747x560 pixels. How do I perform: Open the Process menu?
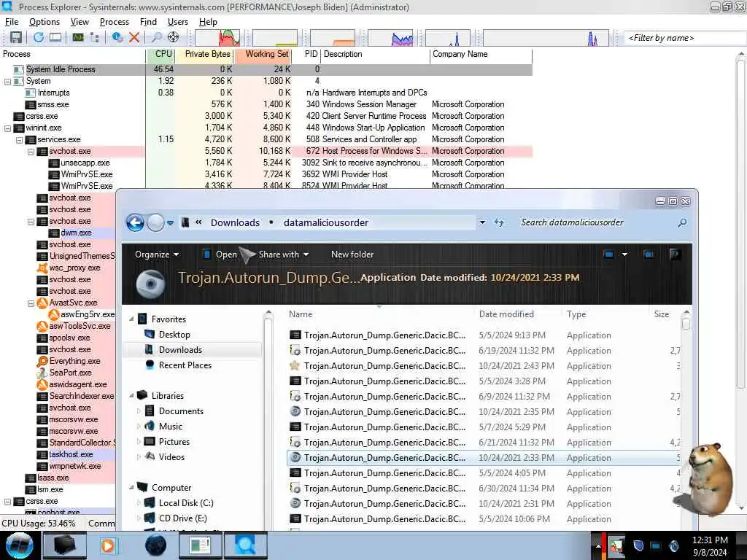click(115, 22)
